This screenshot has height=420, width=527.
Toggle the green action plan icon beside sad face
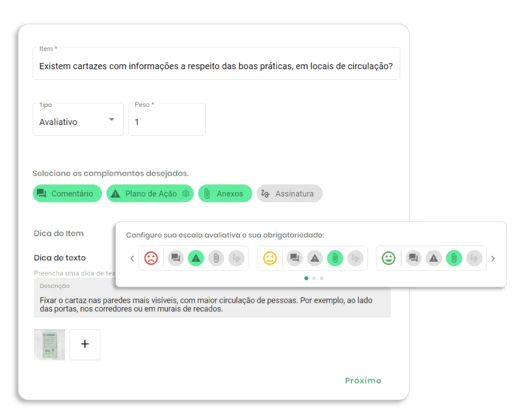(196, 258)
